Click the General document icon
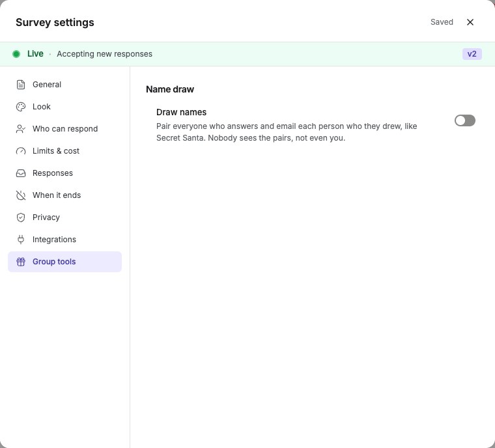The width and height of the screenshot is (495, 448). (x=21, y=85)
